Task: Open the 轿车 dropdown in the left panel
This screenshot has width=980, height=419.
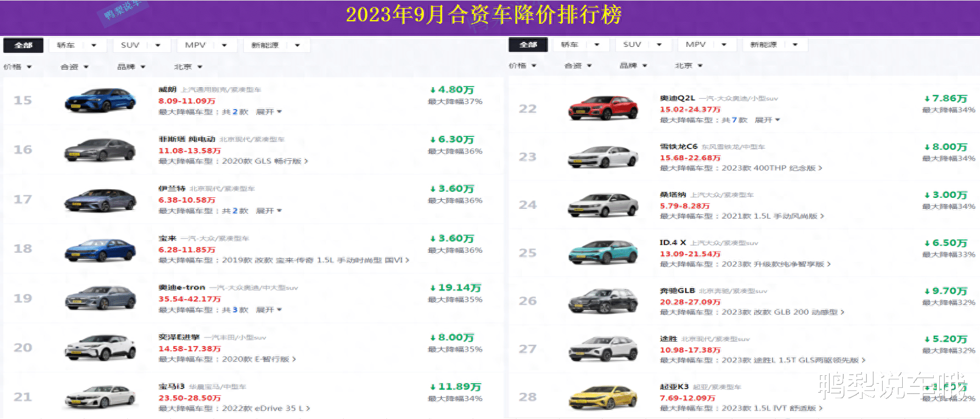Action: [x=77, y=45]
